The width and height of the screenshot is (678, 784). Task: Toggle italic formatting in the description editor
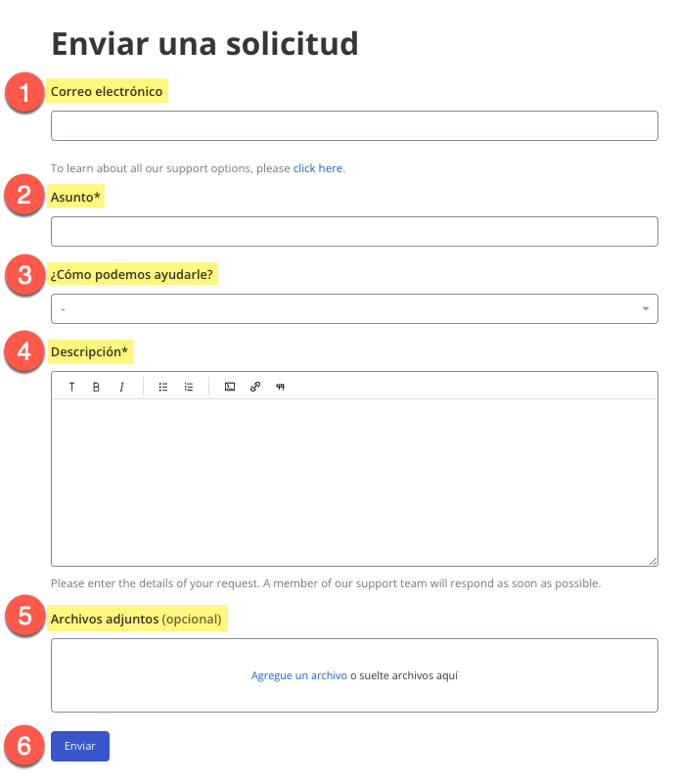121,387
